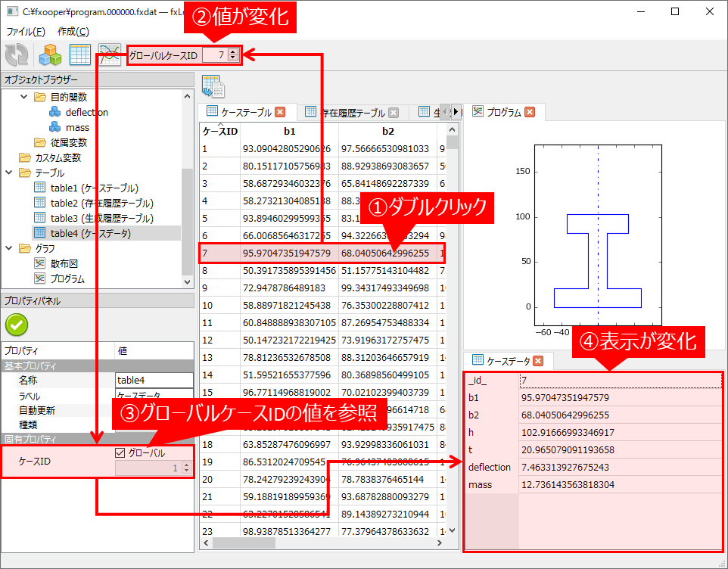Click the refresh arrows toolbar icon
This screenshot has height=569, width=728.
[16, 54]
